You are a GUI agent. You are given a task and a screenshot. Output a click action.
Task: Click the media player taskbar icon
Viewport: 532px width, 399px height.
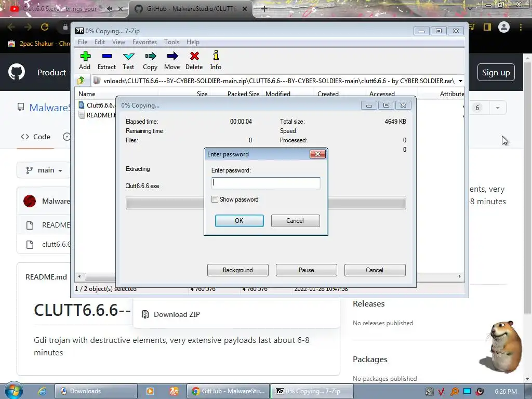point(150,391)
